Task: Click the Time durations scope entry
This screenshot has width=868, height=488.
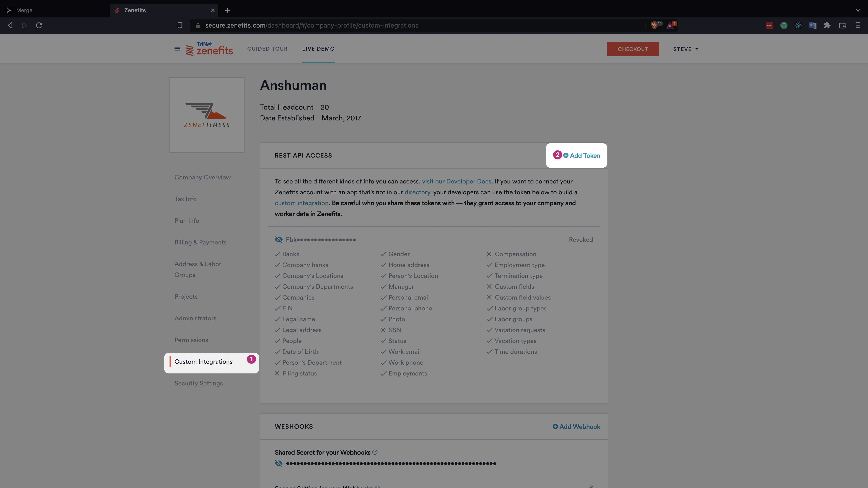Action: tap(512, 352)
